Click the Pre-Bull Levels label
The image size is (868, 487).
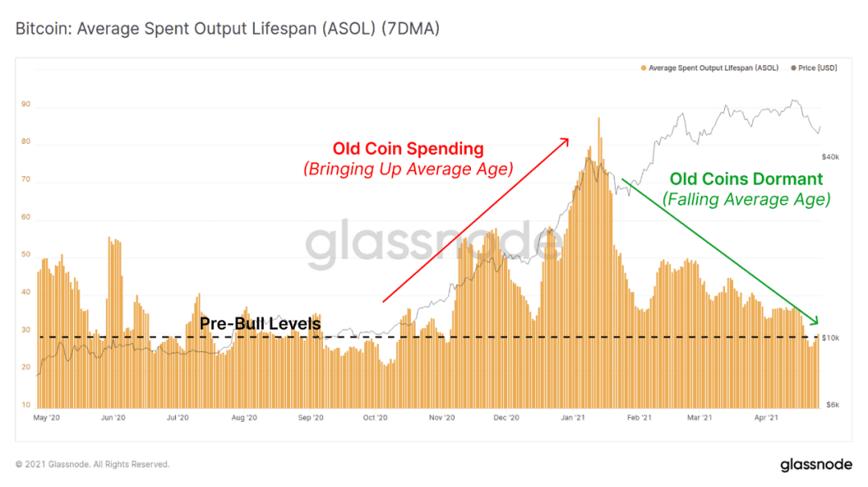coord(260,323)
